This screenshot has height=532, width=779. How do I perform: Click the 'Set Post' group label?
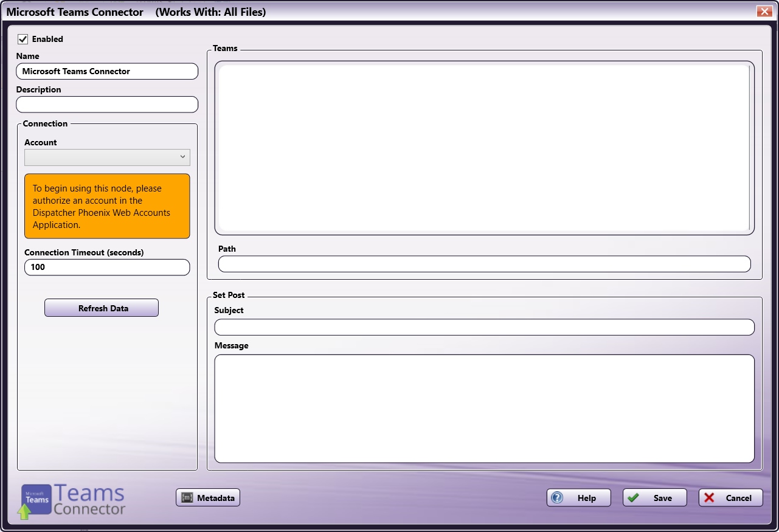point(229,295)
